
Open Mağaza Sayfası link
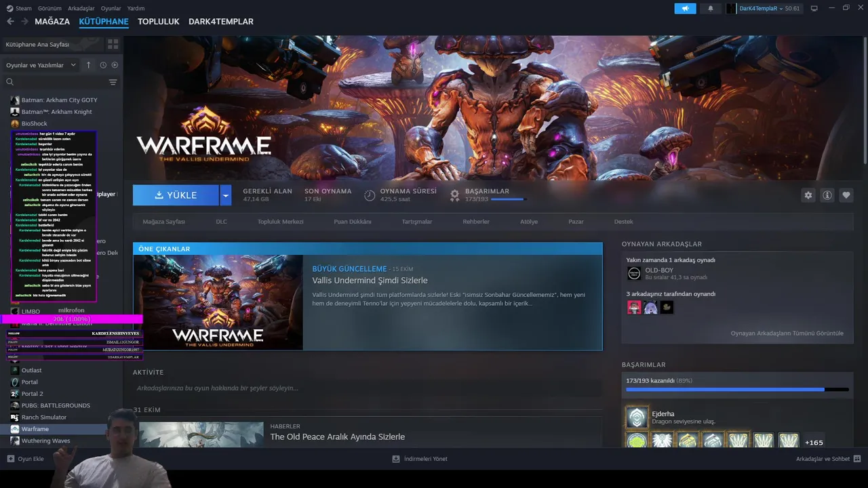163,222
